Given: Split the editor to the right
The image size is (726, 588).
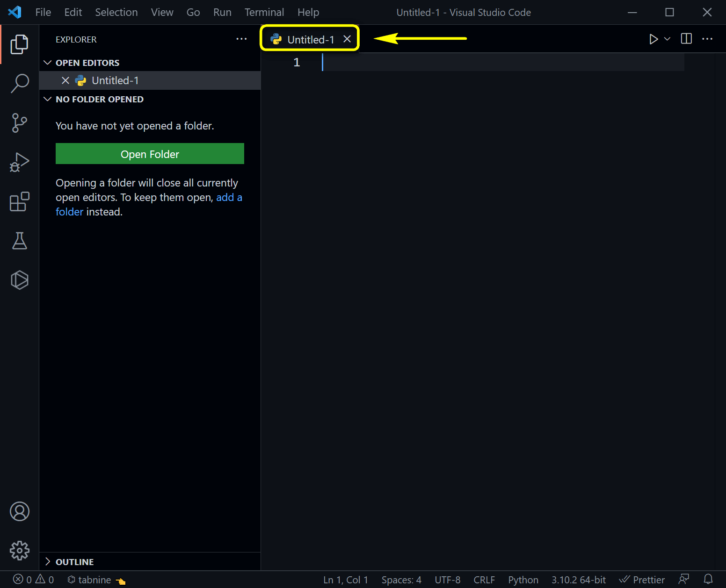Looking at the screenshot, I should (686, 39).
